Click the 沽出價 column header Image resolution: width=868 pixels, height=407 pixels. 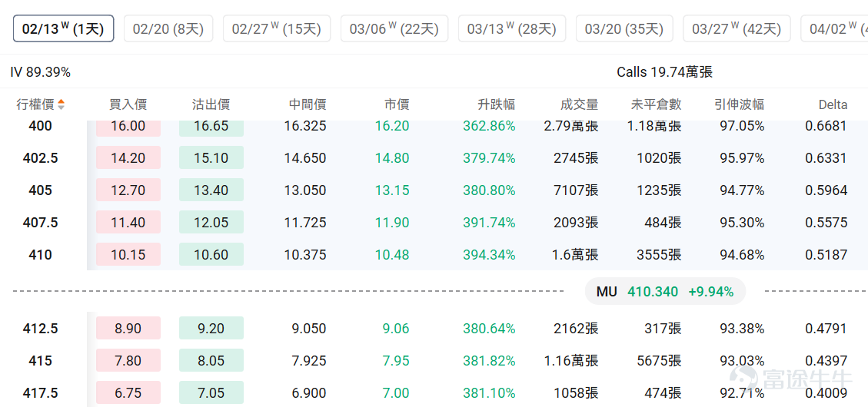(211, 104)
